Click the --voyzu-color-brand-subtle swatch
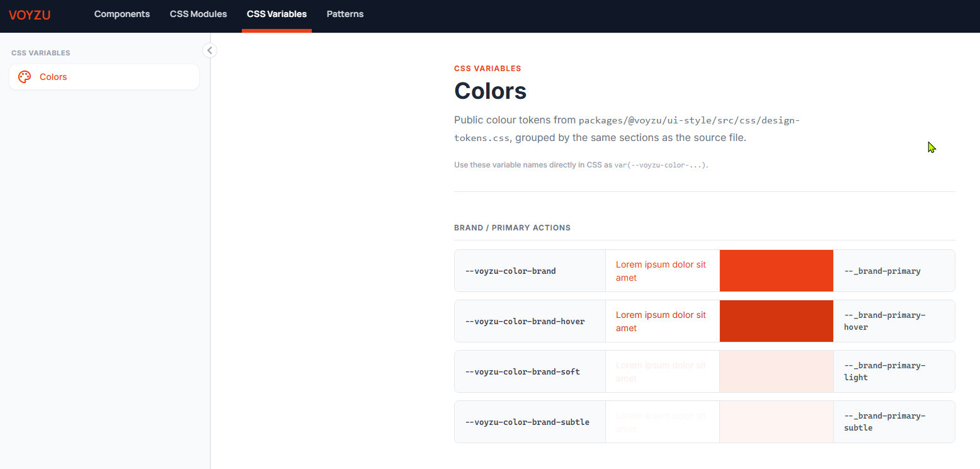This screenshot has width=980, height=469. (x=777, y=422)
